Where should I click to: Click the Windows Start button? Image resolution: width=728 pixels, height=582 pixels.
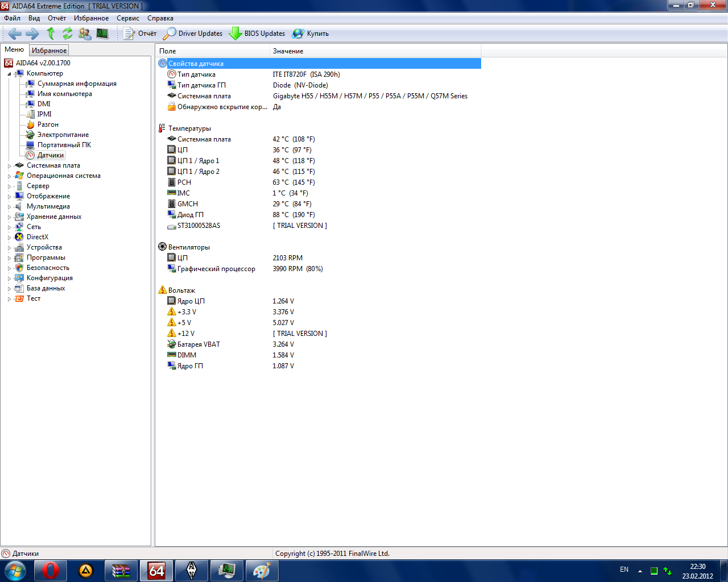(x=15, y=571)
